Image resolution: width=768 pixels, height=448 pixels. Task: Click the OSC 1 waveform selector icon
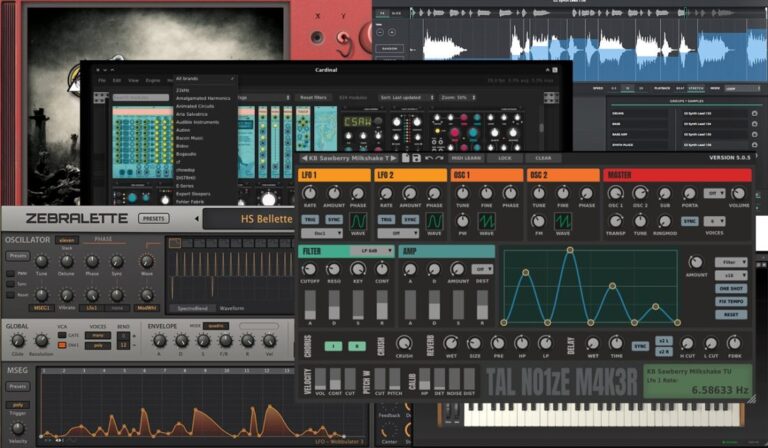pyautogui.click(x=486, y=220)
